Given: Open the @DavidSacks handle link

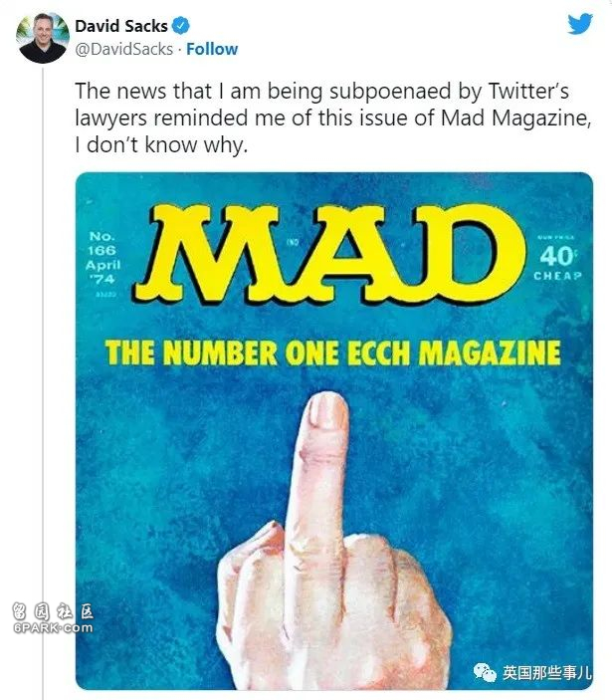Looking at the screenshot, I should click(124, 49).
